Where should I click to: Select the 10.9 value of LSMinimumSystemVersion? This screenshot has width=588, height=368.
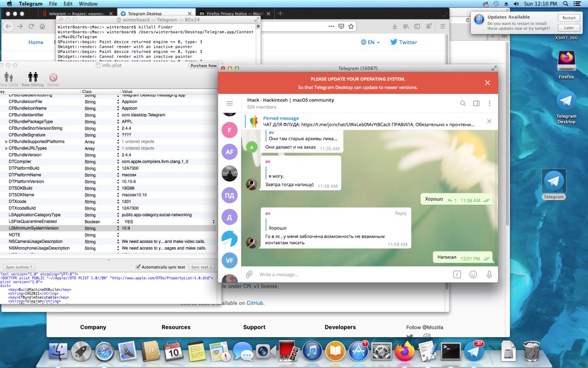(x=126, y=228)
